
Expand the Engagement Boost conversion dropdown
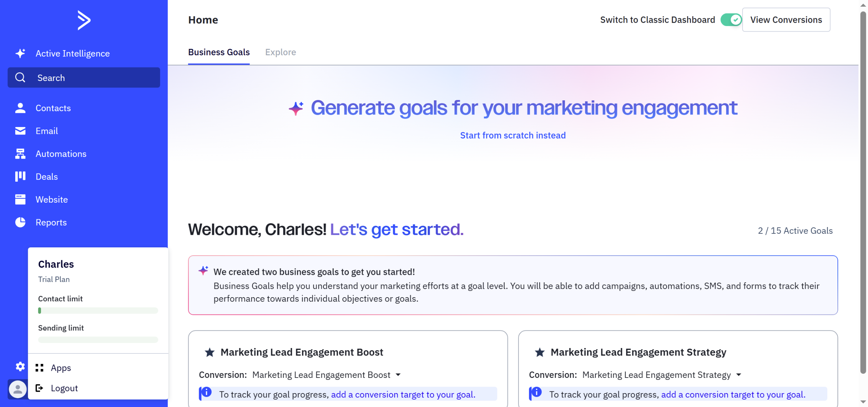pos(398,375)
